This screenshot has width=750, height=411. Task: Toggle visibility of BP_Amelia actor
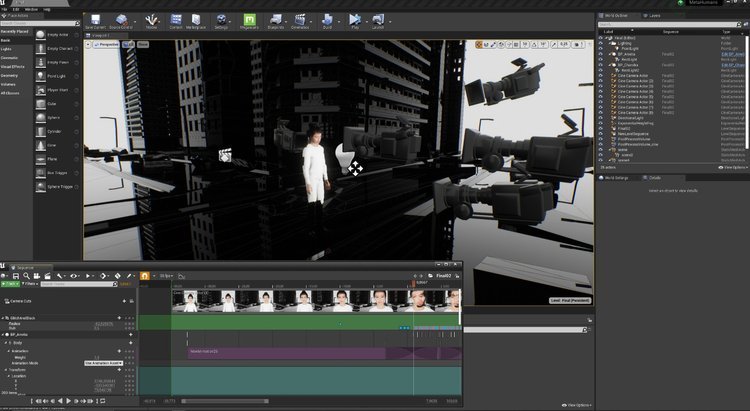point(601,54)
